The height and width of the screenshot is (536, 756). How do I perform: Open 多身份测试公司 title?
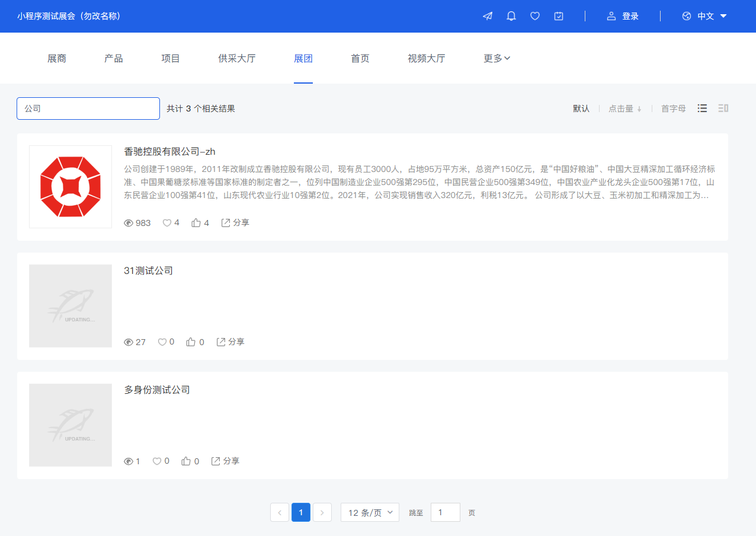(x=157, y=390)
